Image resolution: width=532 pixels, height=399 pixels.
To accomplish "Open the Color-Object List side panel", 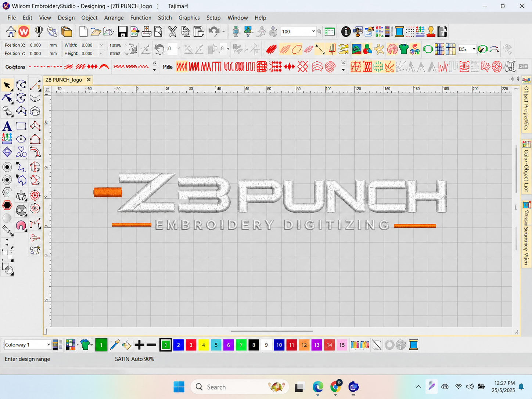I will click(526, 170).
